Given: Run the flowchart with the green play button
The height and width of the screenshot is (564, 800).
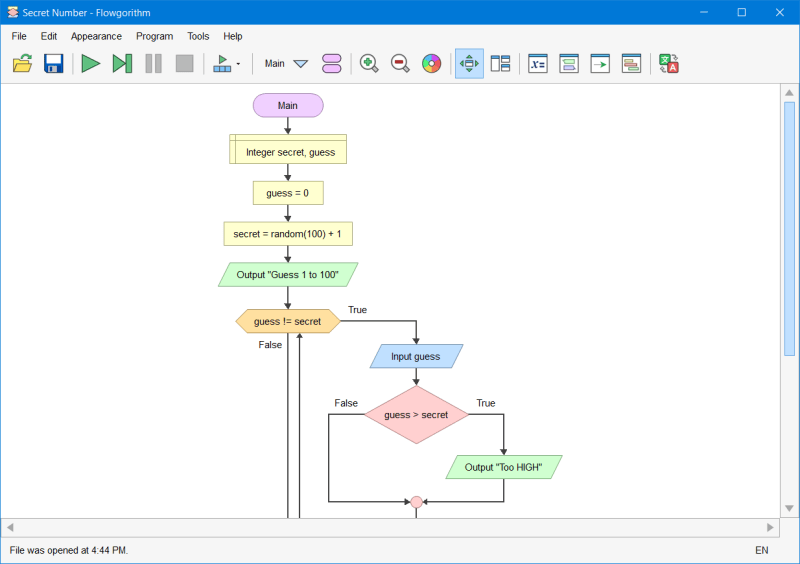Looking at the screenshot, I should click(91, 64).
